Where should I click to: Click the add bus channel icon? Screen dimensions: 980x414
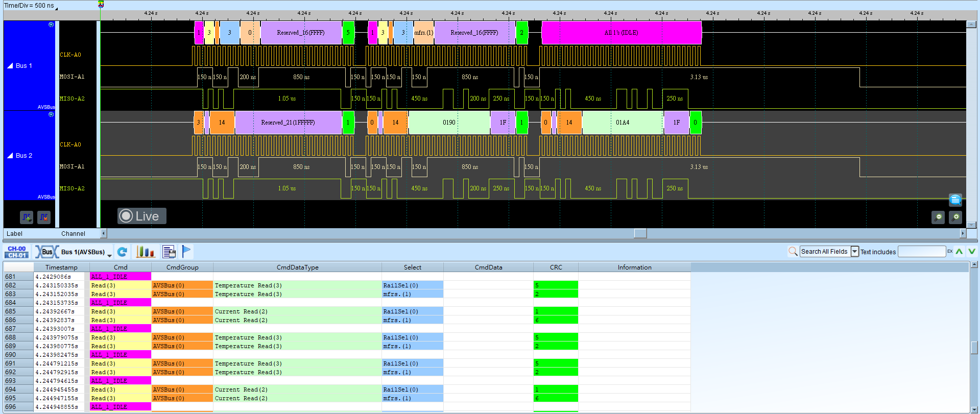27,217
